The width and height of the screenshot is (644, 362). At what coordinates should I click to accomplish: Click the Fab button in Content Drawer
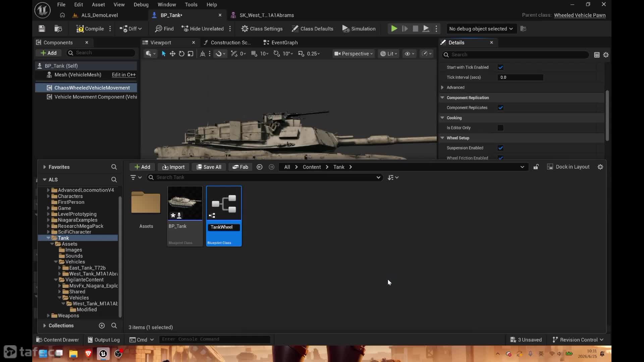coord(240,167)
